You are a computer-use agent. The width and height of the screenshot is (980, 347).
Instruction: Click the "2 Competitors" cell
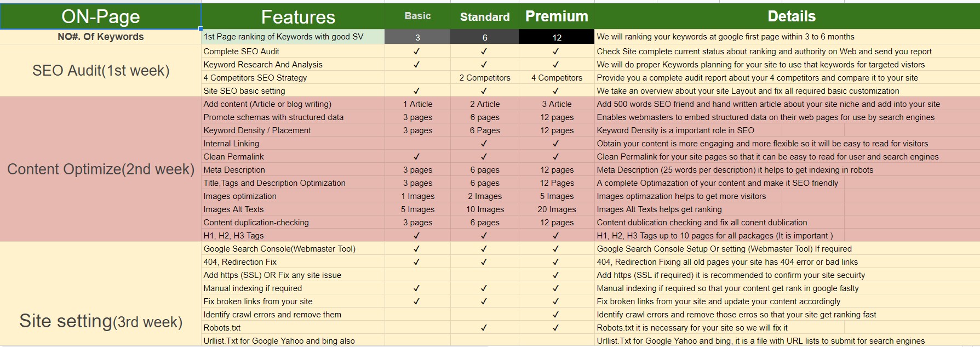pos(484,78)
